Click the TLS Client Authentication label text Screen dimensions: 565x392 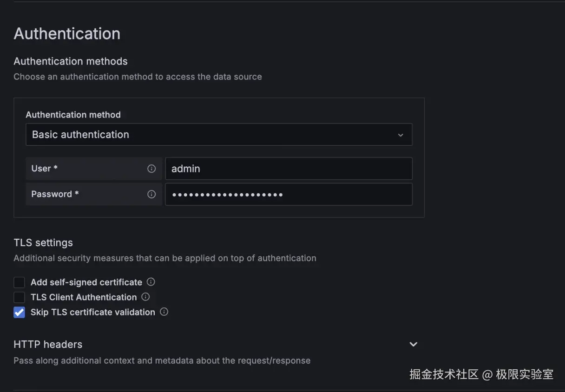pyautogui.click(x=84, y=297)
